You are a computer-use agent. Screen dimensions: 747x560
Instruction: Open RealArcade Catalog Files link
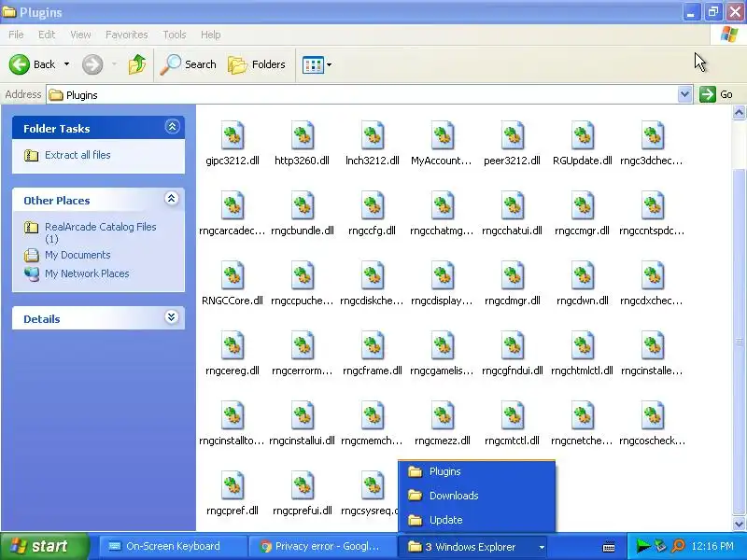tap(101, 232)
